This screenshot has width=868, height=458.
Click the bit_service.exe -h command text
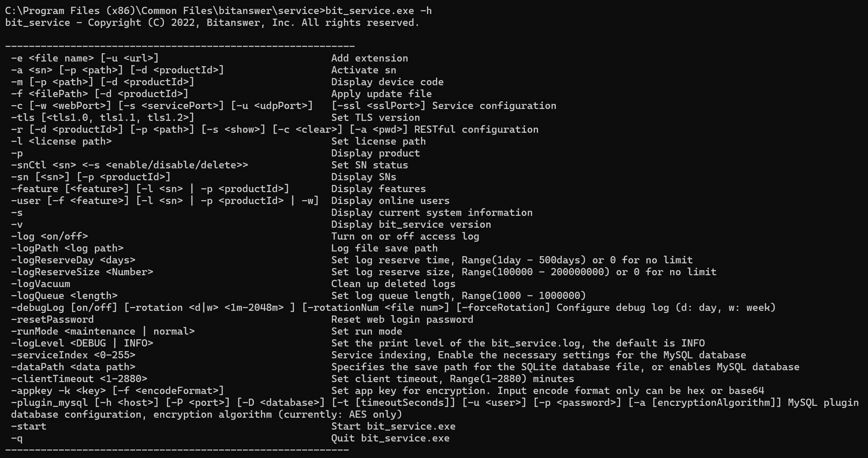click(x=378, y=11)
